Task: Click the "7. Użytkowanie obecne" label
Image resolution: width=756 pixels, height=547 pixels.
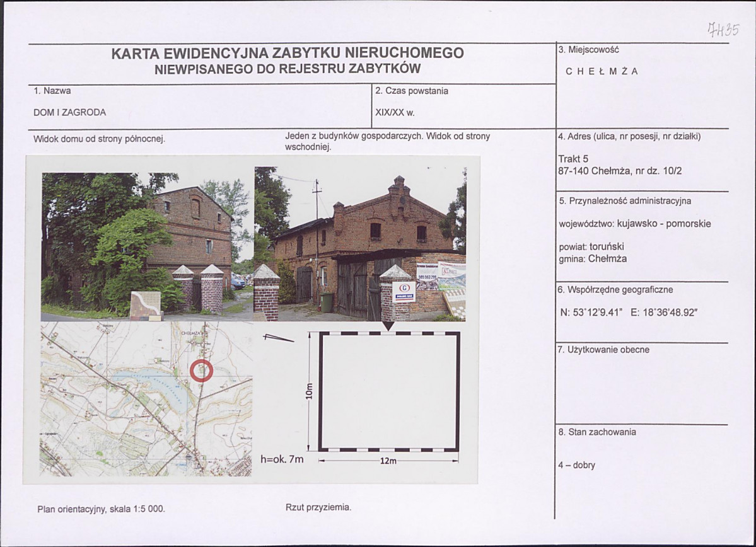Action: 603,350
